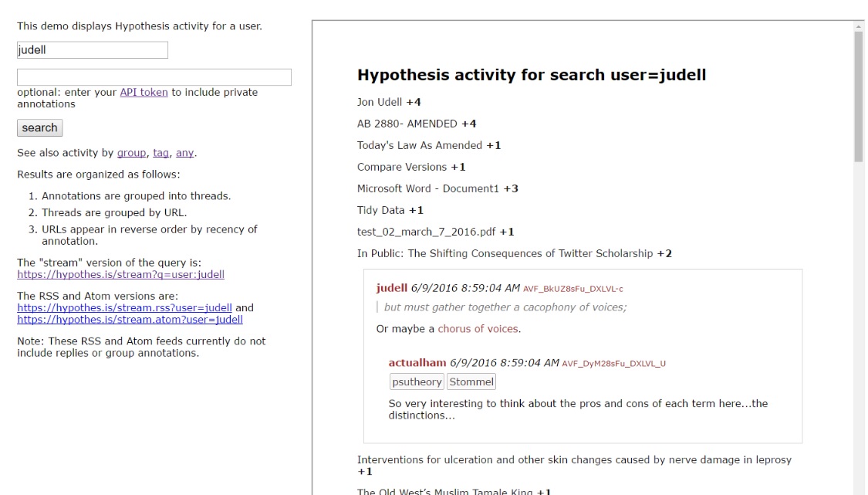Open the stream.atom?user=judell feed link
868x495 pixels.
tap(130, 319)
